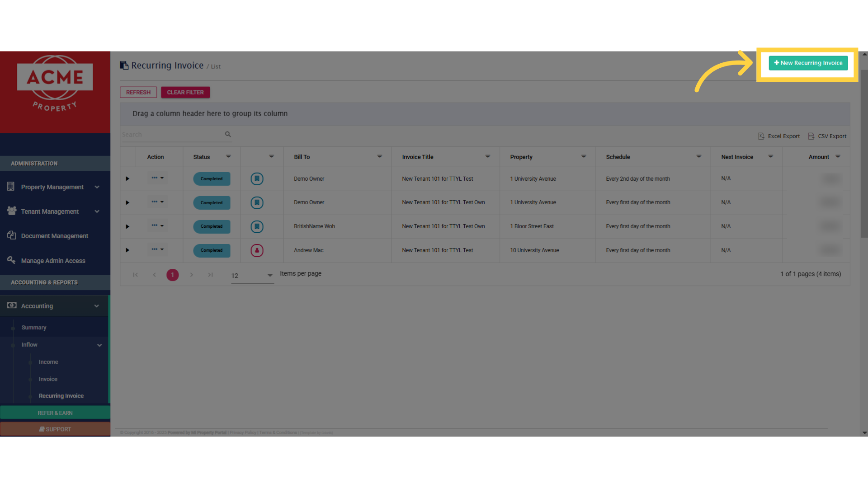Open the Status column filter icon
The image size is (868, 488).
(228, 157)
